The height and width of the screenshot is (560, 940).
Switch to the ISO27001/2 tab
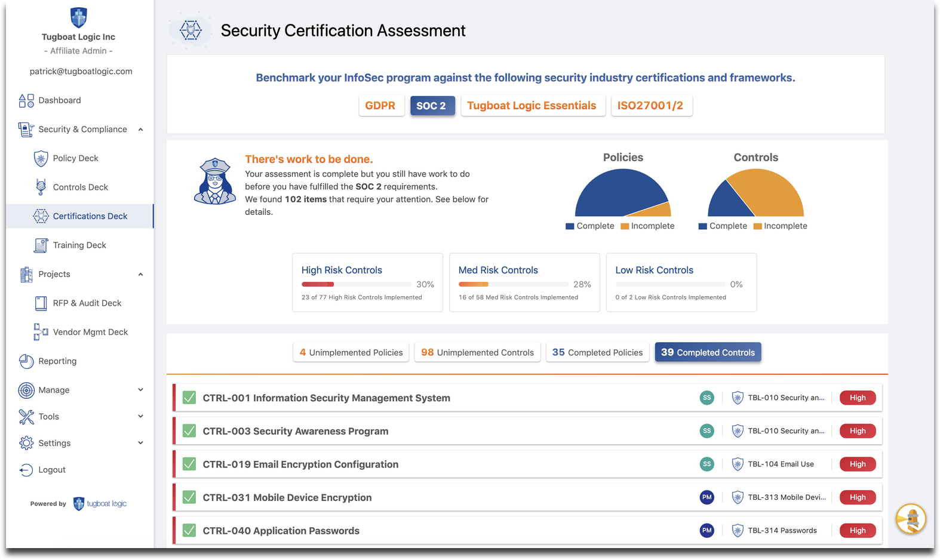coord(651,106)
